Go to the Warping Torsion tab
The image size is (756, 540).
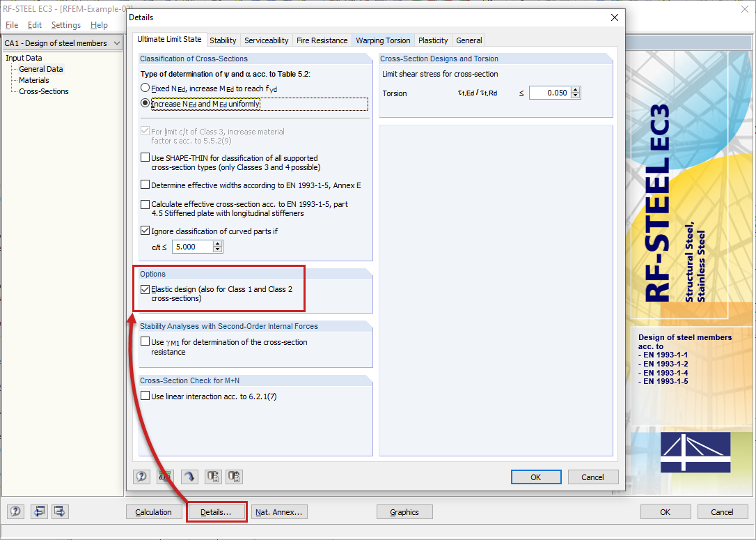pos(383,40)
